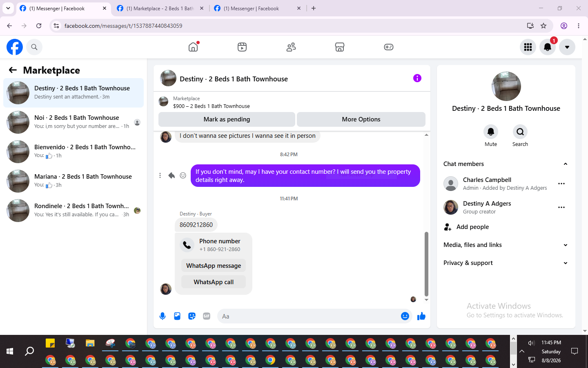The height and width of the screenshot is (368, 588).
Task: Bookmark this page with the star
Action: click(543, 26)
